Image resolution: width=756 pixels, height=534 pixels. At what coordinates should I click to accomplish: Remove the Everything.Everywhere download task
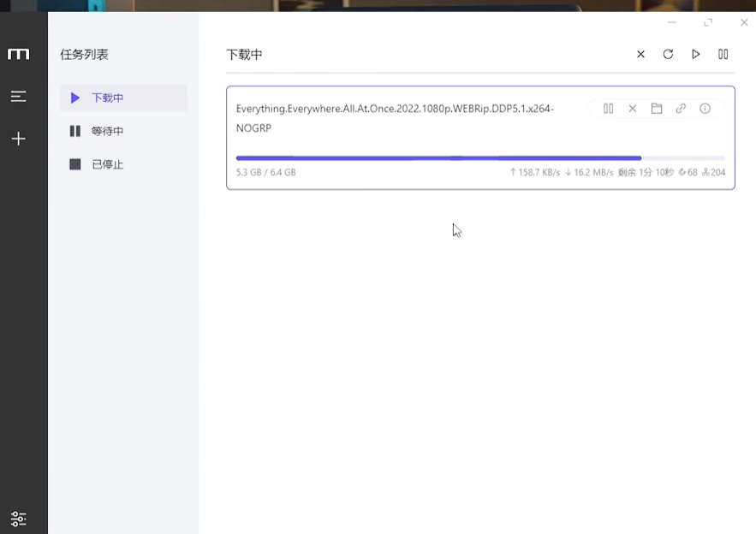click(633, 109)
